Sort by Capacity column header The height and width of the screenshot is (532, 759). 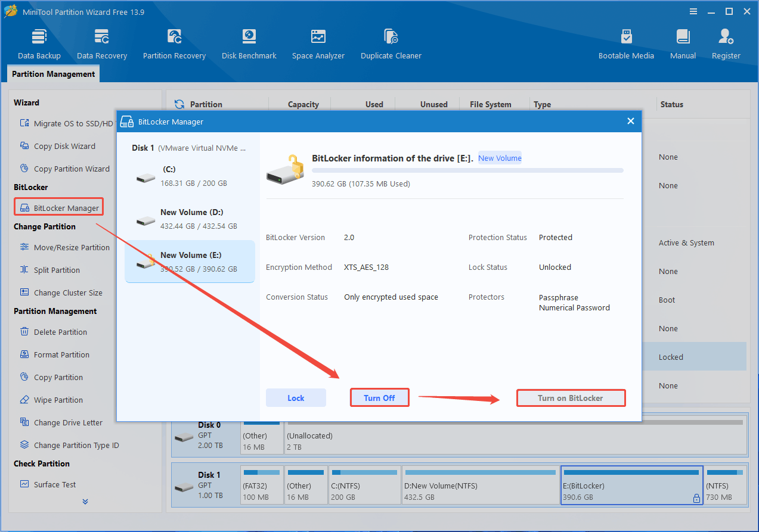click(x=303, y=104)
